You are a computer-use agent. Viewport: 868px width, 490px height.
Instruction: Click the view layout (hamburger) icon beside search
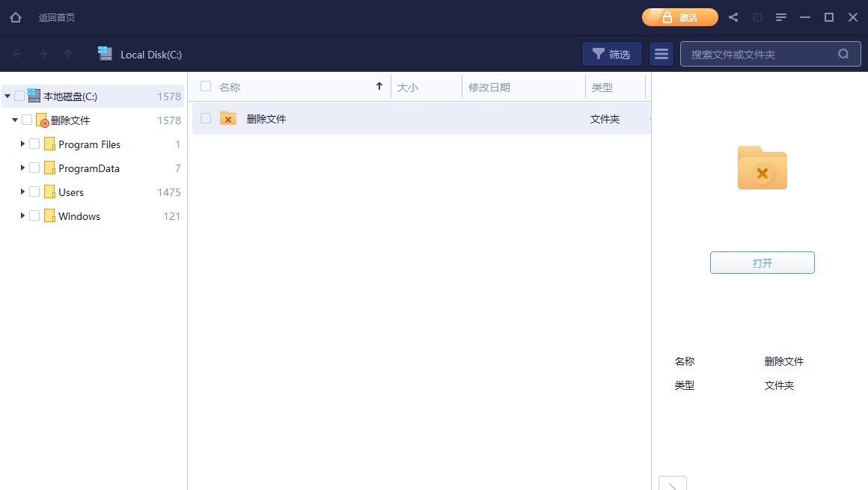pyautogui.click(x=661, y=53)
